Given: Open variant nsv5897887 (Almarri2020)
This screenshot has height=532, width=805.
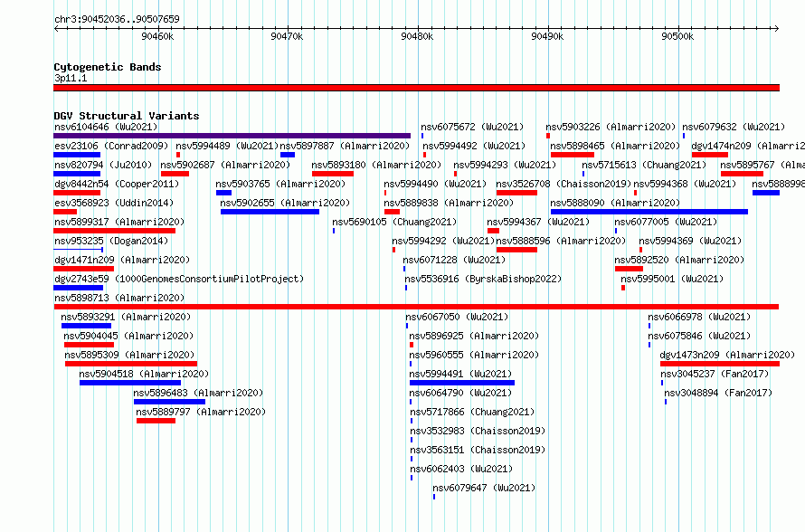Looking at the screenshot, I should coord(345,146).
